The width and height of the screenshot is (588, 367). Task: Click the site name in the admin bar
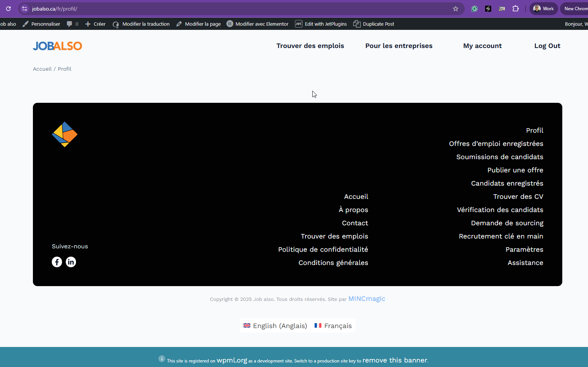pyautogui.click(x=8, y=24)
